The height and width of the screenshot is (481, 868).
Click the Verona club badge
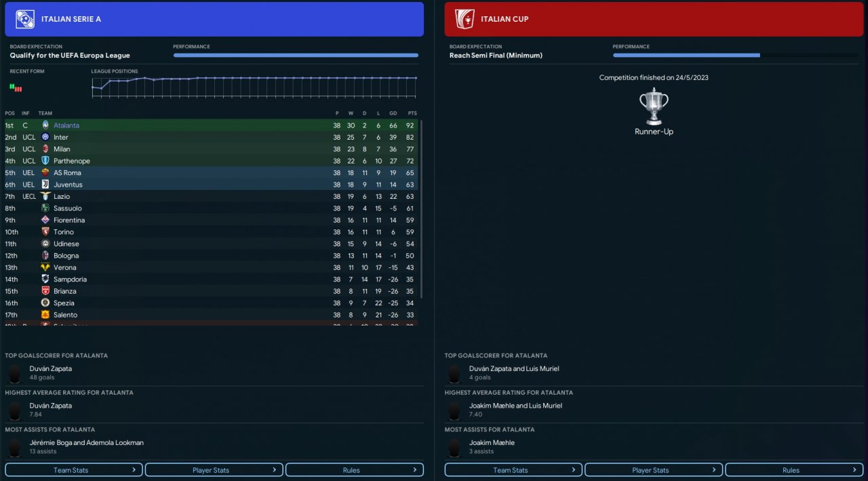click(45, 268)
